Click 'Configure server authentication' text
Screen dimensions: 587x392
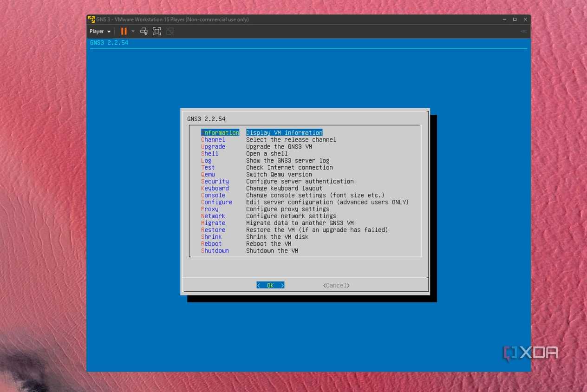[x=300, y=182]
